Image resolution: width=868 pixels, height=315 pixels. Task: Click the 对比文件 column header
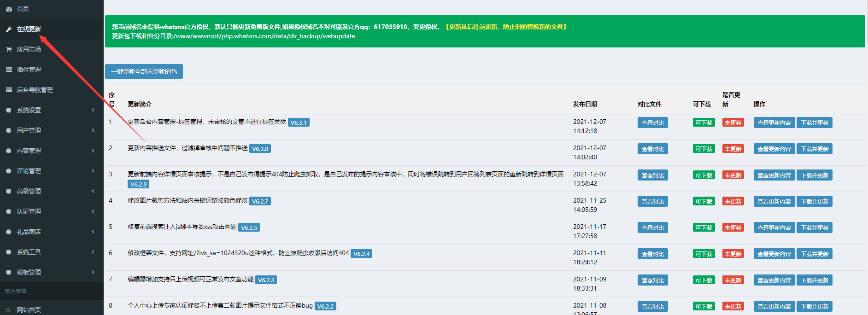coord(650,104)
